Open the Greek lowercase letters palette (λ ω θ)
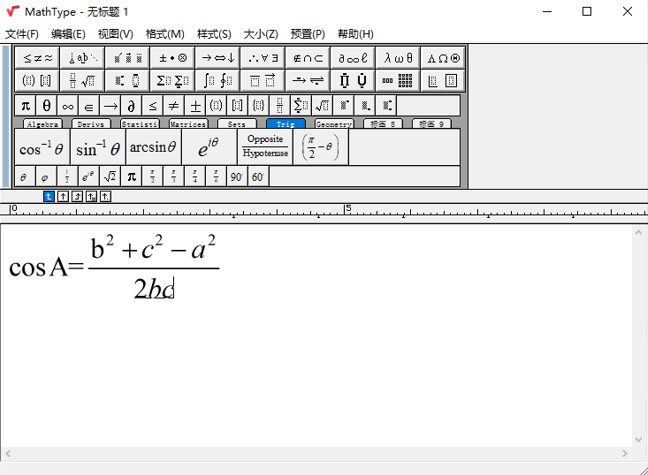This screenshot has height=475, width=648. coord(398,58)
